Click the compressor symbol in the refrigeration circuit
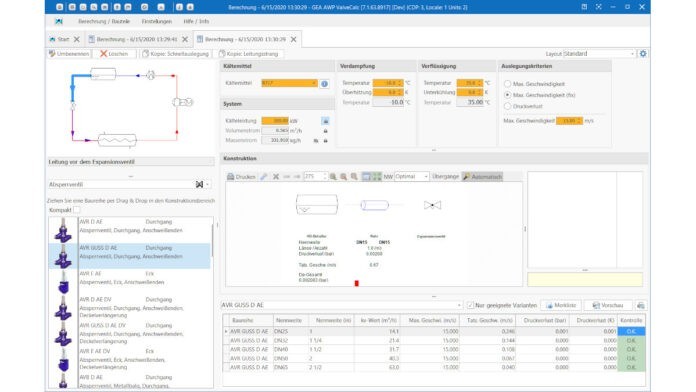The height and width of the screenshot is (392, 696). point(182,102)
